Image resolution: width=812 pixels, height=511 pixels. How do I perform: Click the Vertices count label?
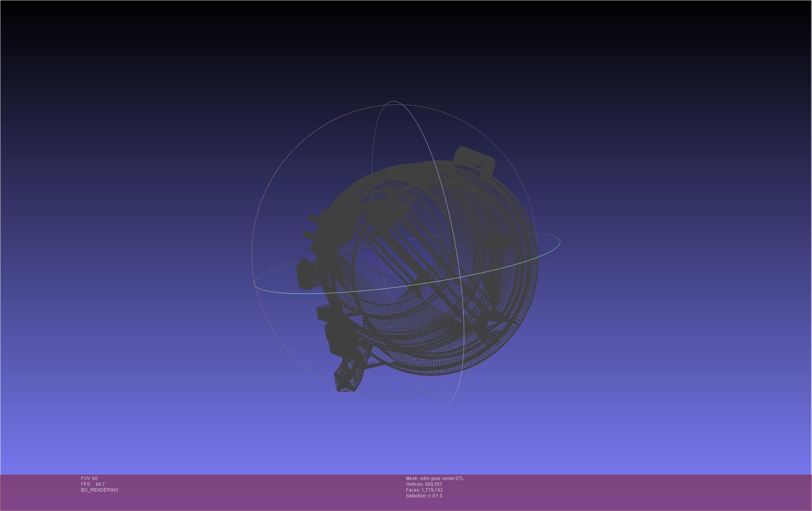pos(424,484)
